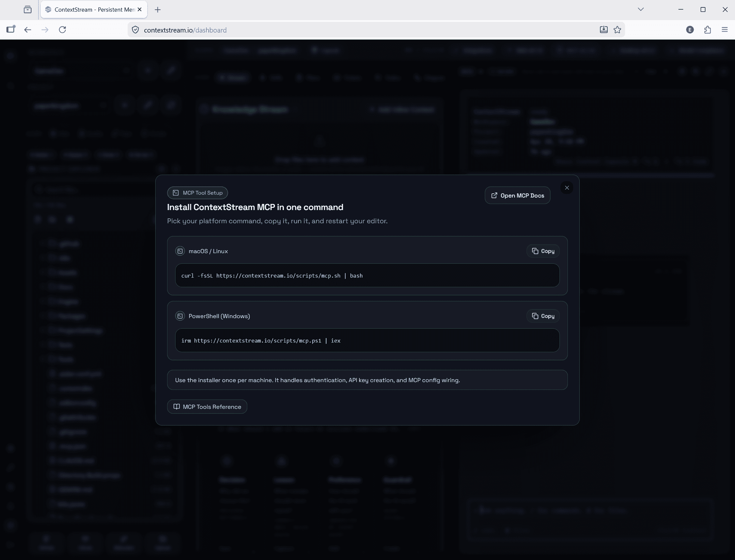Bookmark this page with star icon
The width and height of the screenshot is (735, 560).
(617, 30)
